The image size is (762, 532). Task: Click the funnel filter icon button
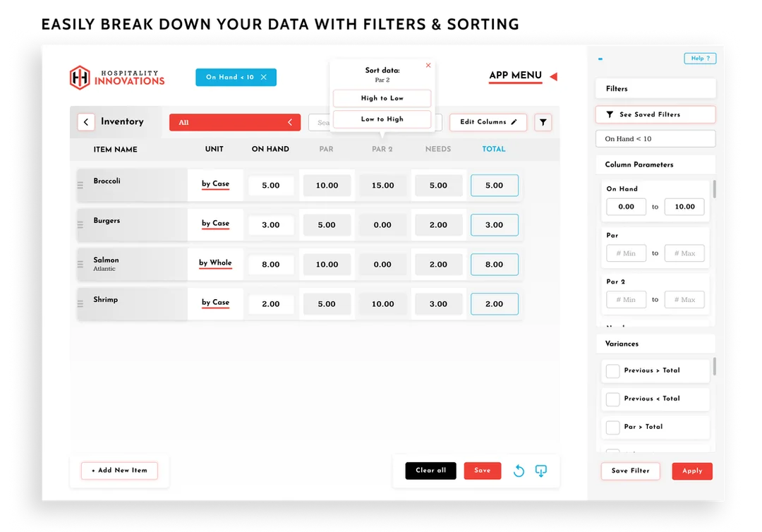click(543, 123)
